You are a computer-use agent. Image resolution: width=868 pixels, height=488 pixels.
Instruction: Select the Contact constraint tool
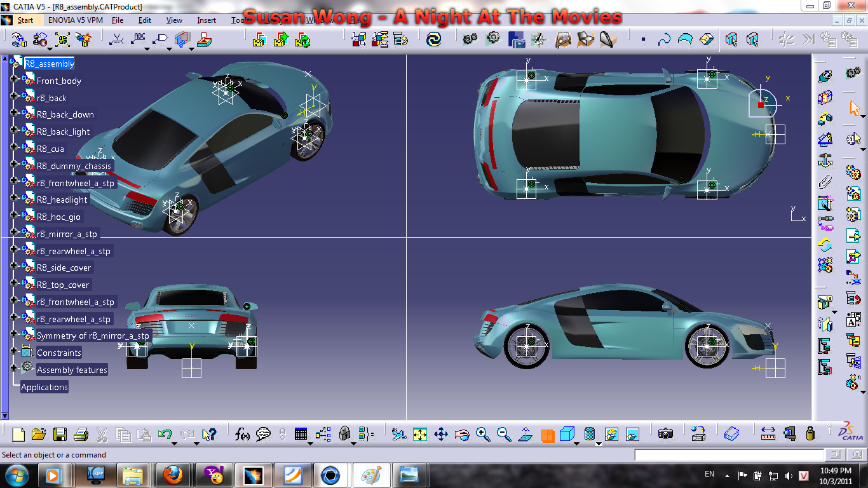point(825,98)
